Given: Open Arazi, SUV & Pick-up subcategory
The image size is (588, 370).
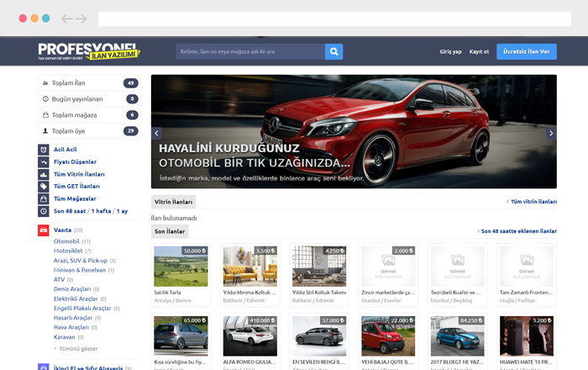Looking at the screenshot, I should point(81,261).
